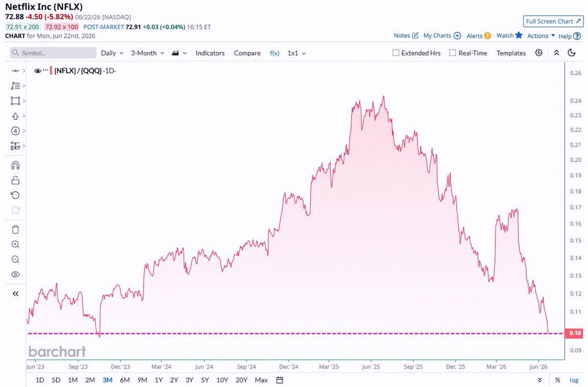This screenshot has height=387, width=588.
Task: Select the 20Y time range
Action: click(241, 380)
